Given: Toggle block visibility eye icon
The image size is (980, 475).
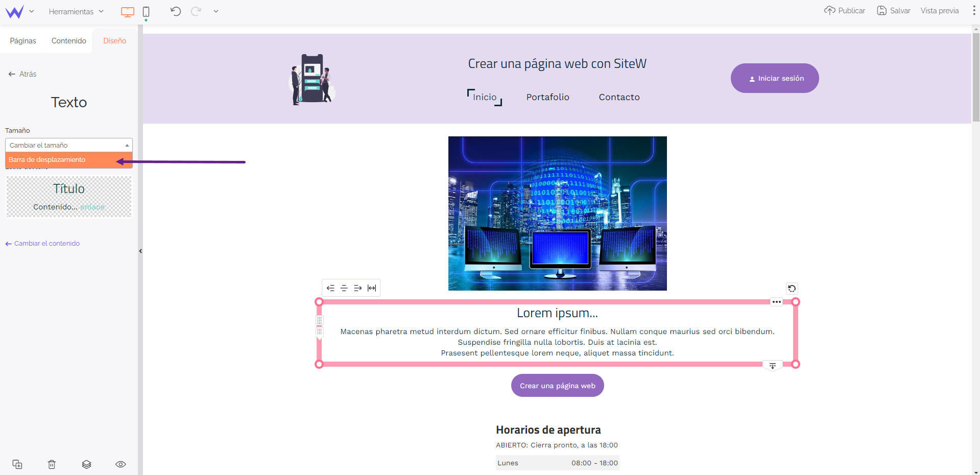Looking at the screenshot, I should pos(121,464).
